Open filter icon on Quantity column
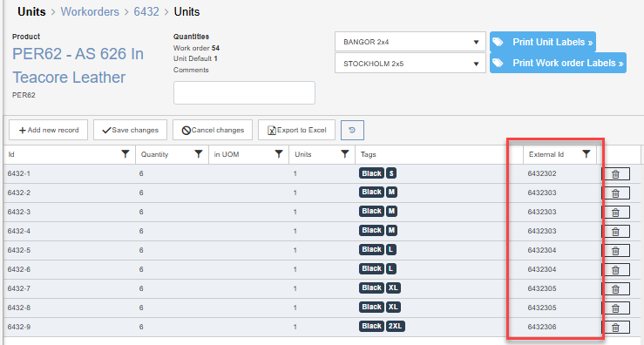 [199, 154]
